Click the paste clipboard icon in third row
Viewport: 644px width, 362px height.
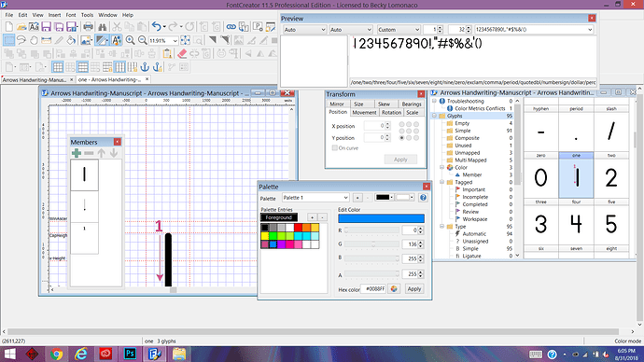(x=167, y=54)
